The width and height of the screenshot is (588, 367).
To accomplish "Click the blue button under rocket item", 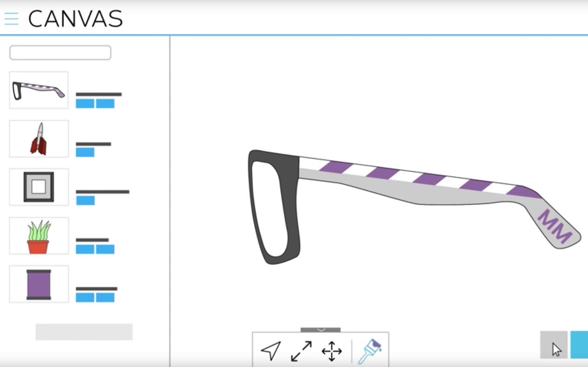I will 85,152.
